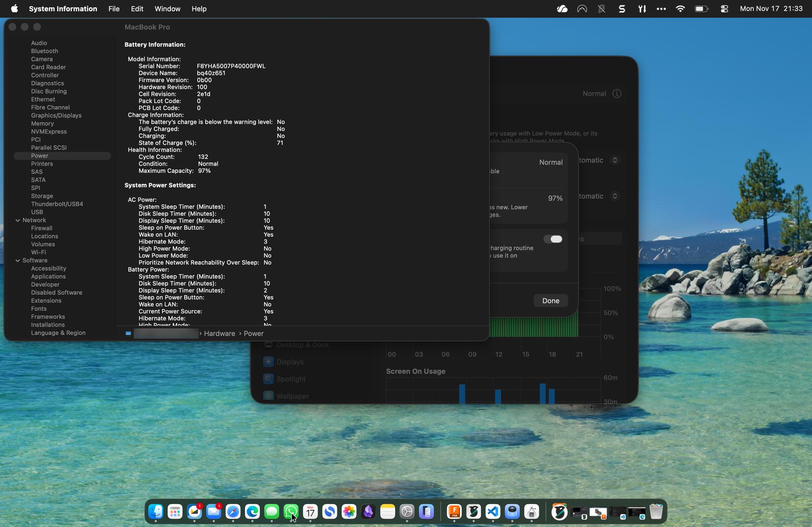Launch Safari from the dock

pyautogui.click(x=233, y=511)
